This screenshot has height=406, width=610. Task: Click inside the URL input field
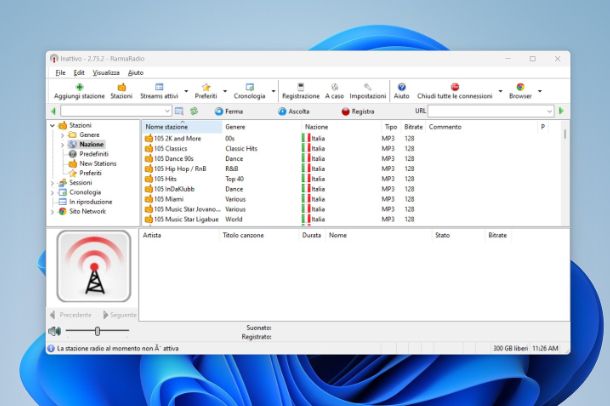(x=487, y=111)
